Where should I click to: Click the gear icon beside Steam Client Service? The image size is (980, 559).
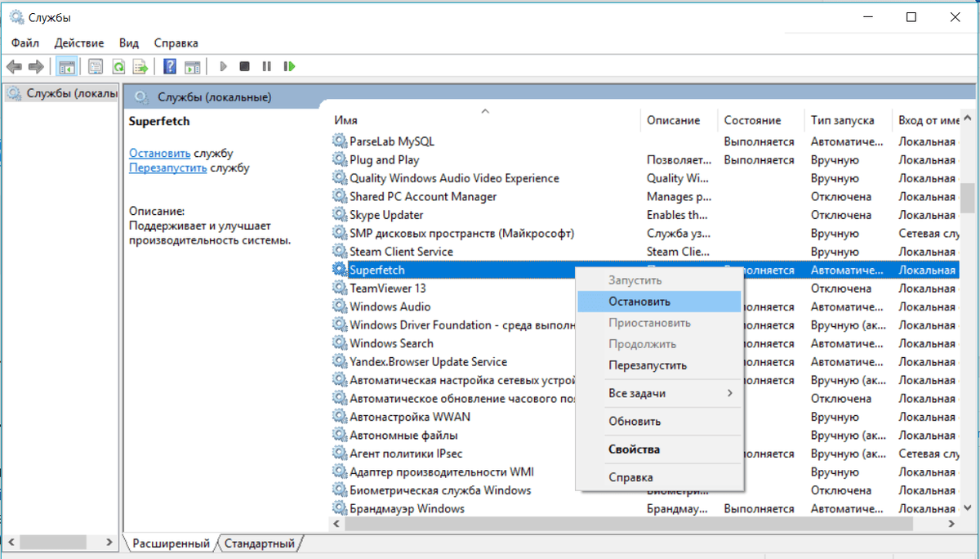pos(340,252)
